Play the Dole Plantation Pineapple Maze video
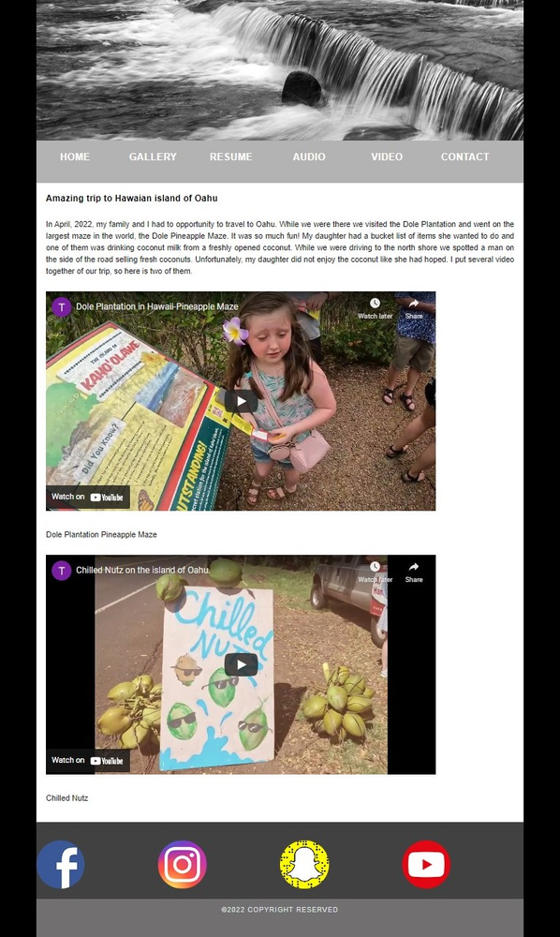Viewport: 560px width, 937px height. click(241, 401)
